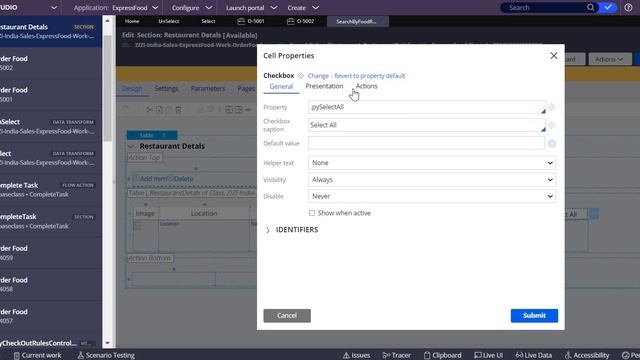The width and height of the screenshot is (640, 360).
Task: Open the Launch portal menu
Action: [251, 8]
